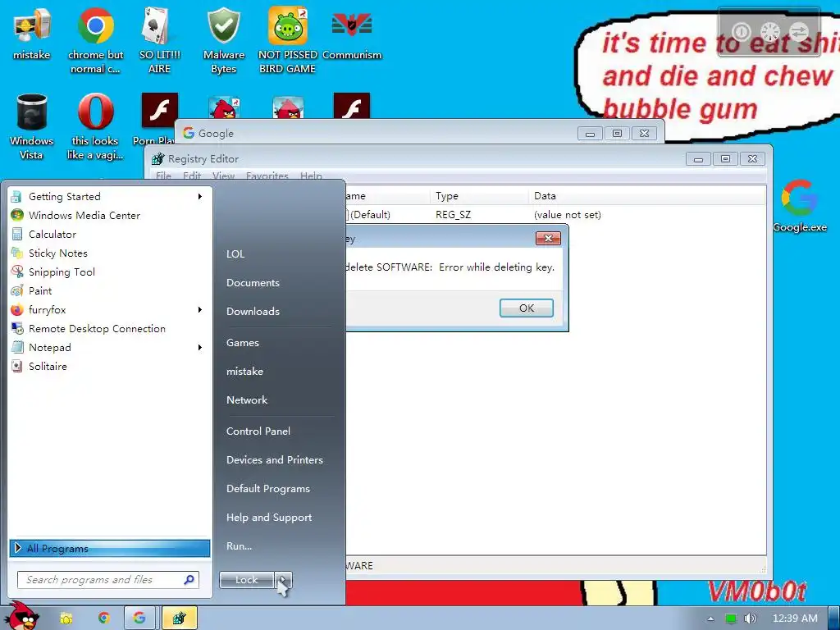Open Notepad from Start menu
Image resolution: width=840 pixels, height=630 pixels.
click(109, 347)
